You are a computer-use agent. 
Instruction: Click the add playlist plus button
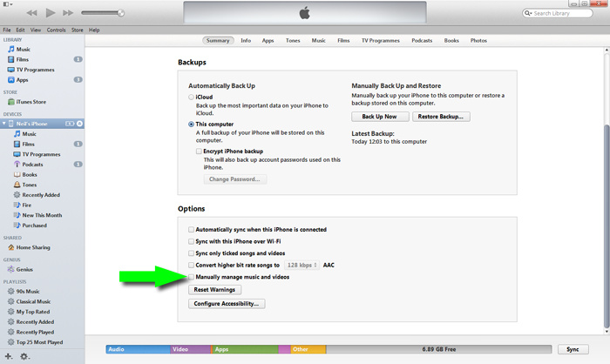click(9, 356)
